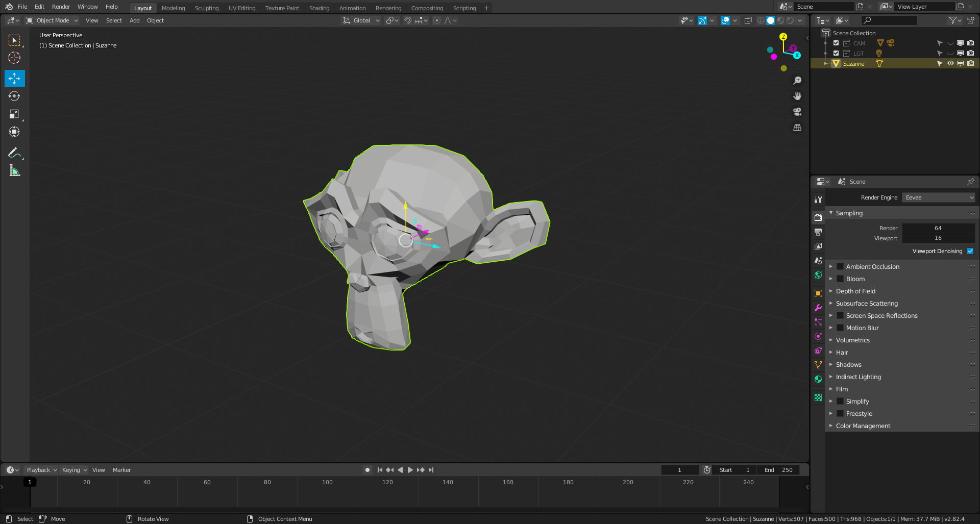Click the Select Box tool
The image size is (980, 524).
pos(14,40)
